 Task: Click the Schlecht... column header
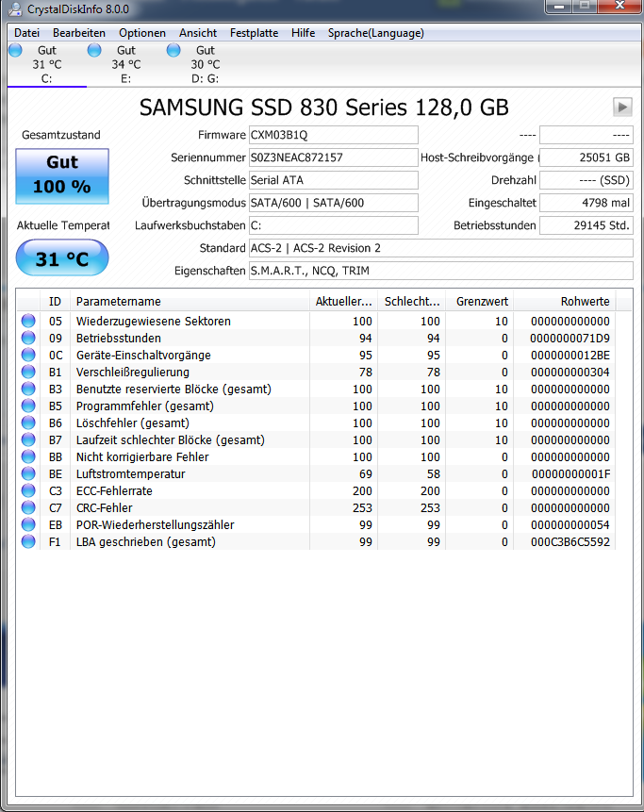click(412, 302)
